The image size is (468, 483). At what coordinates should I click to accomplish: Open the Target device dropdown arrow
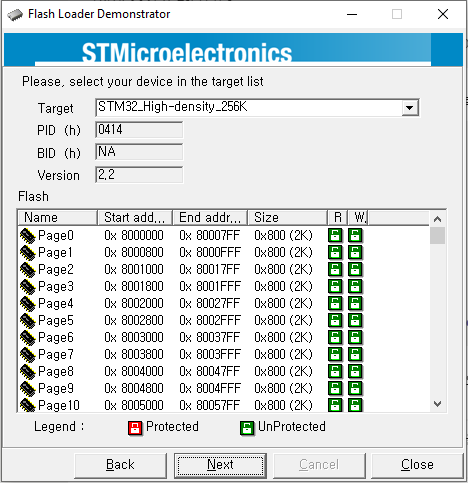click(x=410, y=108)
